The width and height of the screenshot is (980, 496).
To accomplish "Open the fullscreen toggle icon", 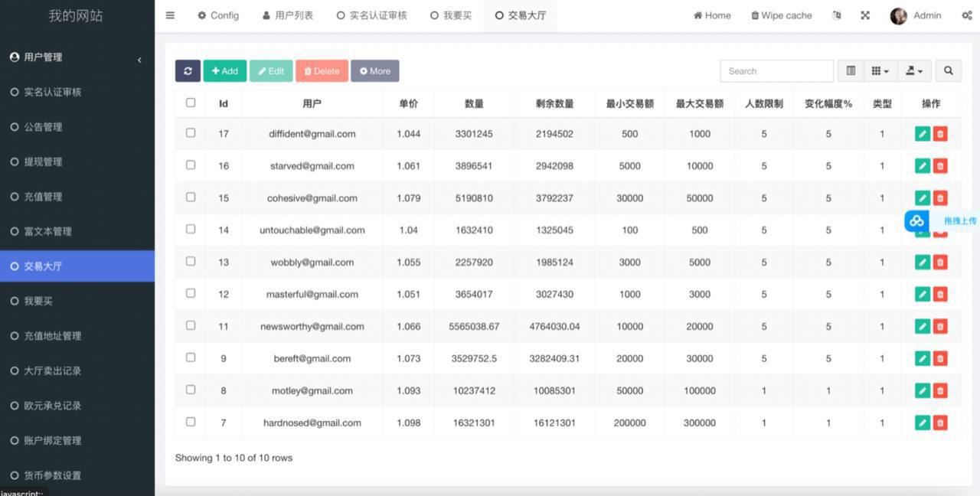I will [865, 15].
